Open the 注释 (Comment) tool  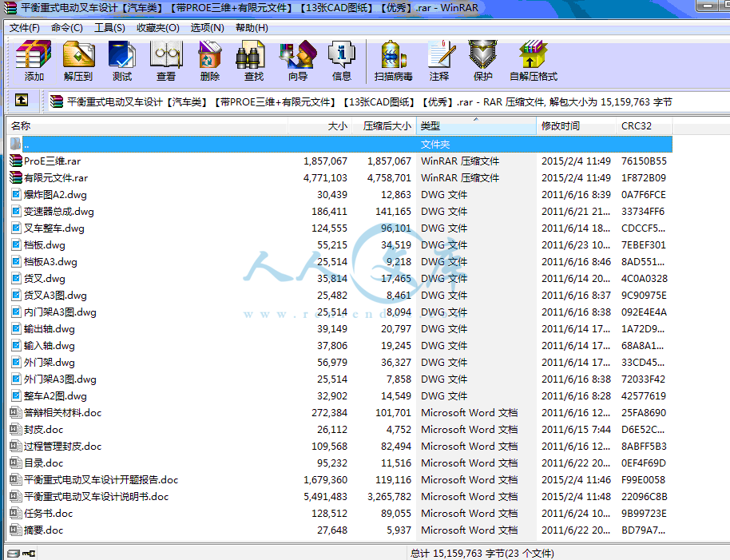coord(439,61)
